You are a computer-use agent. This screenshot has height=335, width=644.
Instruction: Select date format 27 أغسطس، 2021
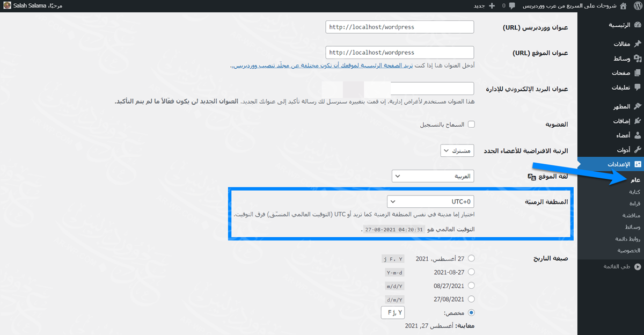(471, 258)
